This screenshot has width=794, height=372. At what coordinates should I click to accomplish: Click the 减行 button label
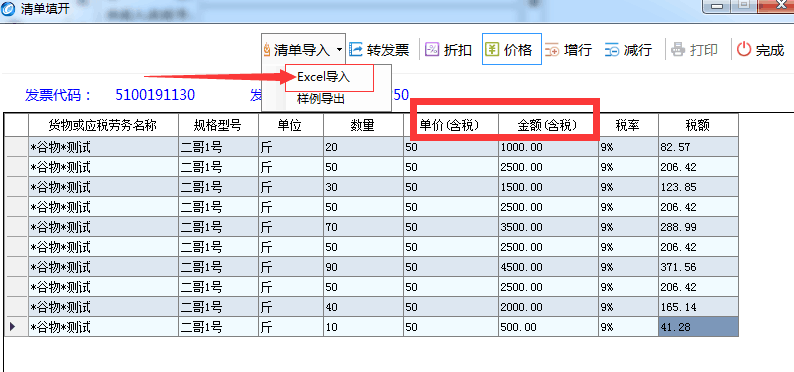point(638,50)
